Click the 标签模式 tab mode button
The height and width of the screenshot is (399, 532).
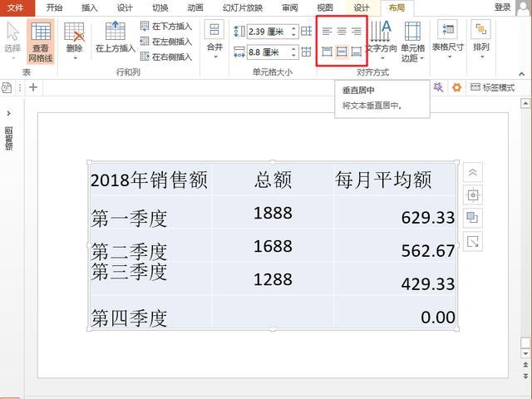[493, 87]
